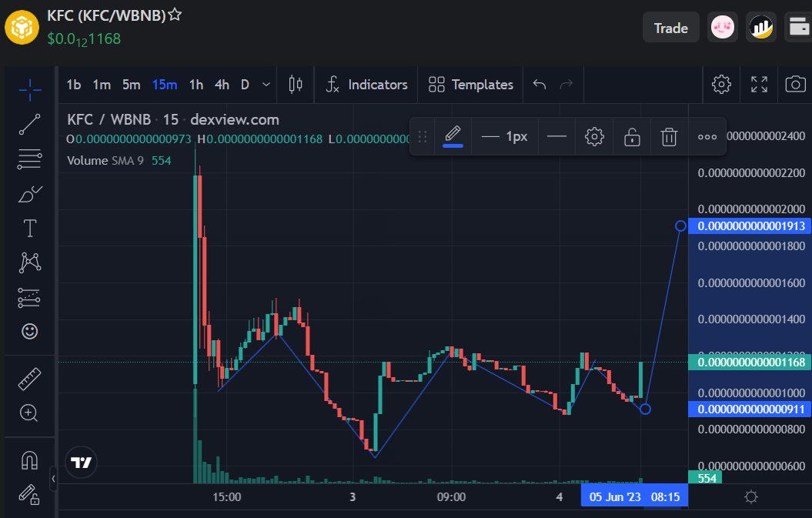
Task: Open the line style dropdown
Action: [x=556, y=137]
